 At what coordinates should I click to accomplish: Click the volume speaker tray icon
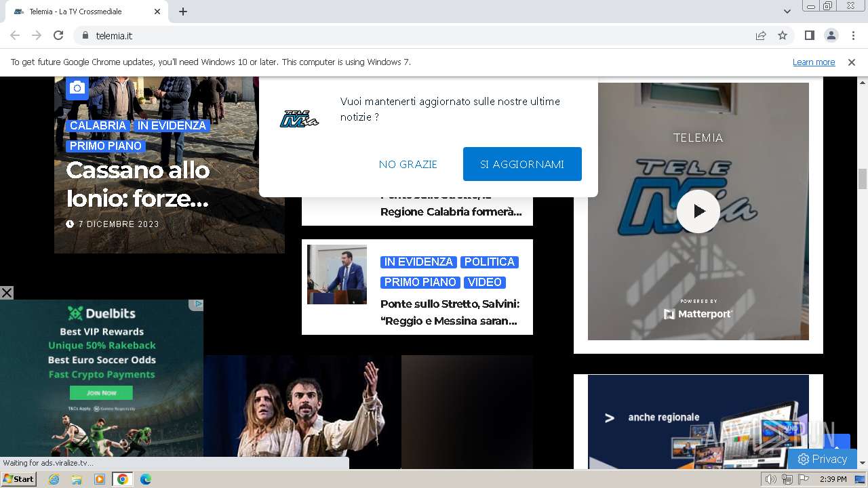click(x=771, y=479)
